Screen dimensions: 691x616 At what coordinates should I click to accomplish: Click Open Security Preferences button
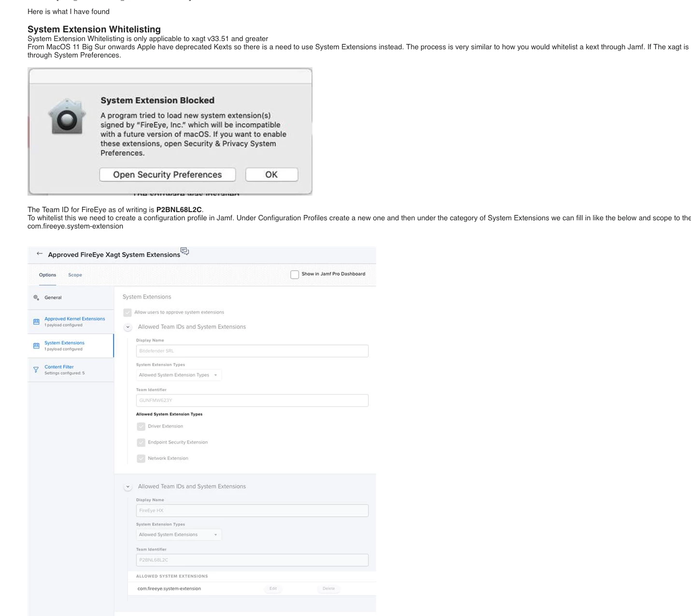tap(168, 175)
